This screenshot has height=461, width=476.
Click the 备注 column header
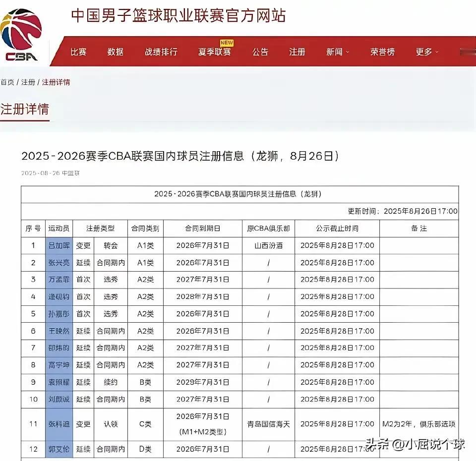pos(419,229)
